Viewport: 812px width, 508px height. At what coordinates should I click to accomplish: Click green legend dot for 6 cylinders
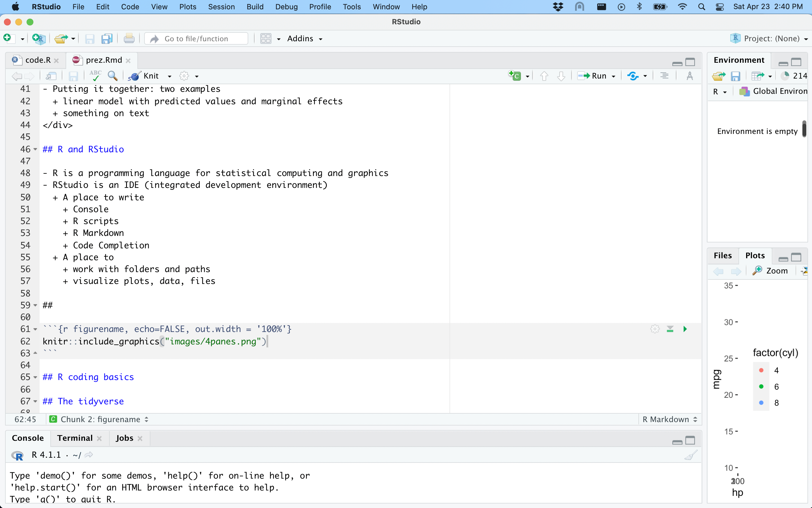tap(761, 387)
